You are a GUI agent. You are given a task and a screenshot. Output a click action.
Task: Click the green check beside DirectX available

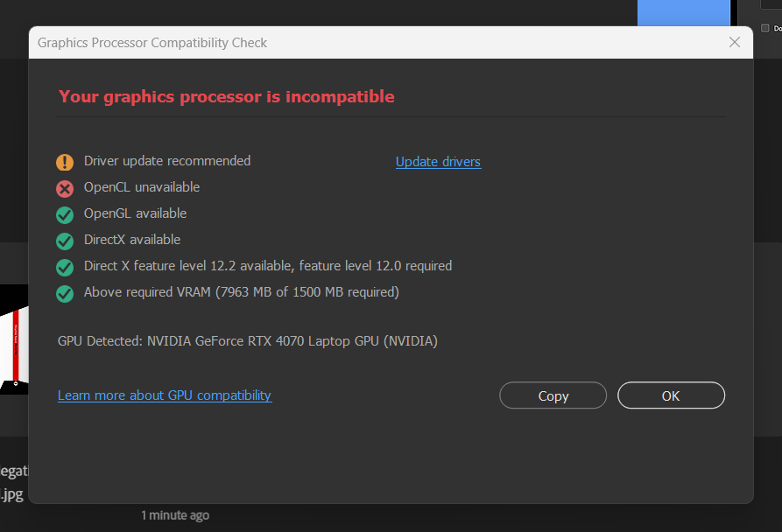coord(65,241)
